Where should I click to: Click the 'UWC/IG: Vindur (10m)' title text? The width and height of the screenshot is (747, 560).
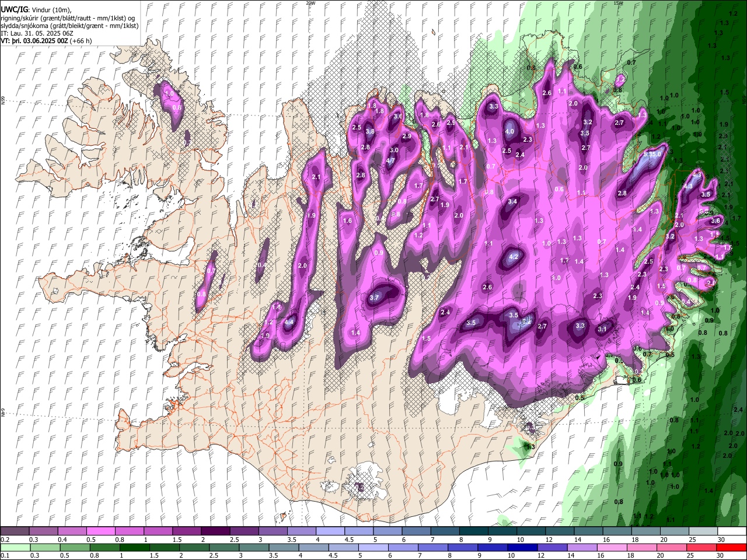pos(36,10)
